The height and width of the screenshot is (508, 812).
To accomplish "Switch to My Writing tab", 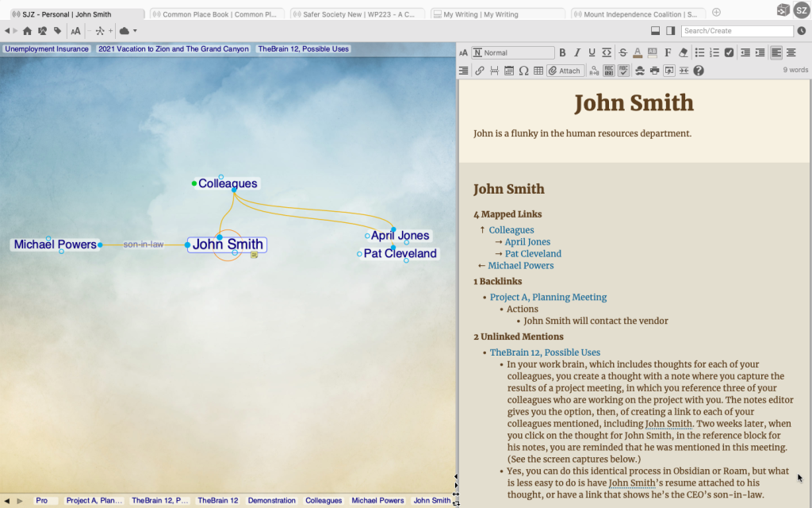I will pyautogui.click(x=498, y=14).
